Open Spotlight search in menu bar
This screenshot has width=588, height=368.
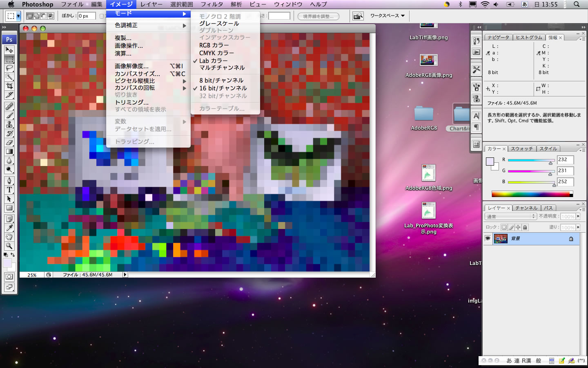coord(576,4)
